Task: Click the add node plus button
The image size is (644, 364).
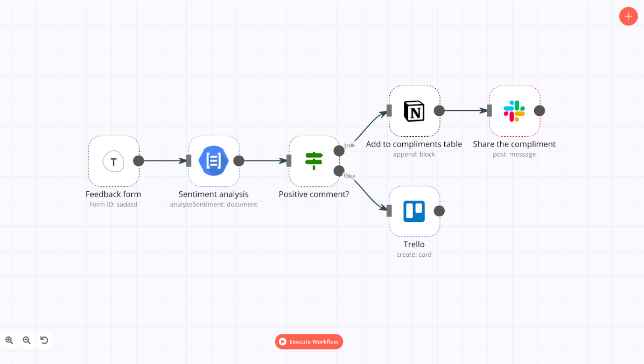Action: 628,16
